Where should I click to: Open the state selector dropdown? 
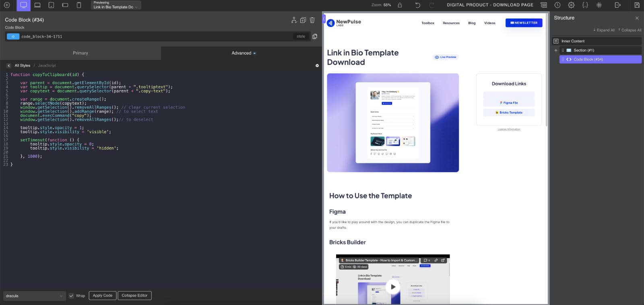pos(301,36)
